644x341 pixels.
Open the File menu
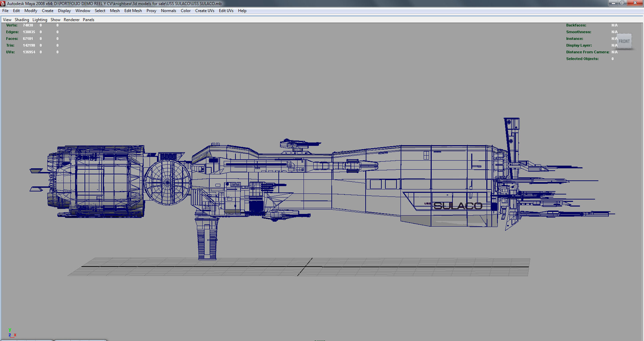click(5, 11)
